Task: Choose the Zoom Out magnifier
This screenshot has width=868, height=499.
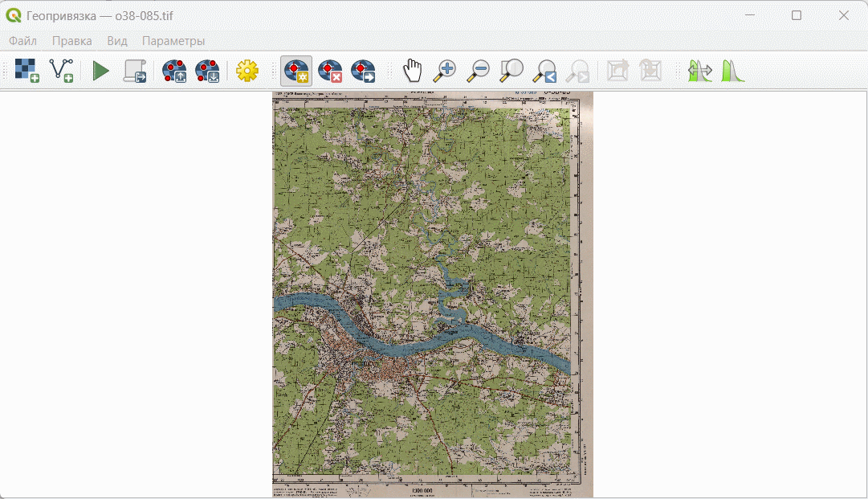Action: pyautogui.click(x=478, y=71)
